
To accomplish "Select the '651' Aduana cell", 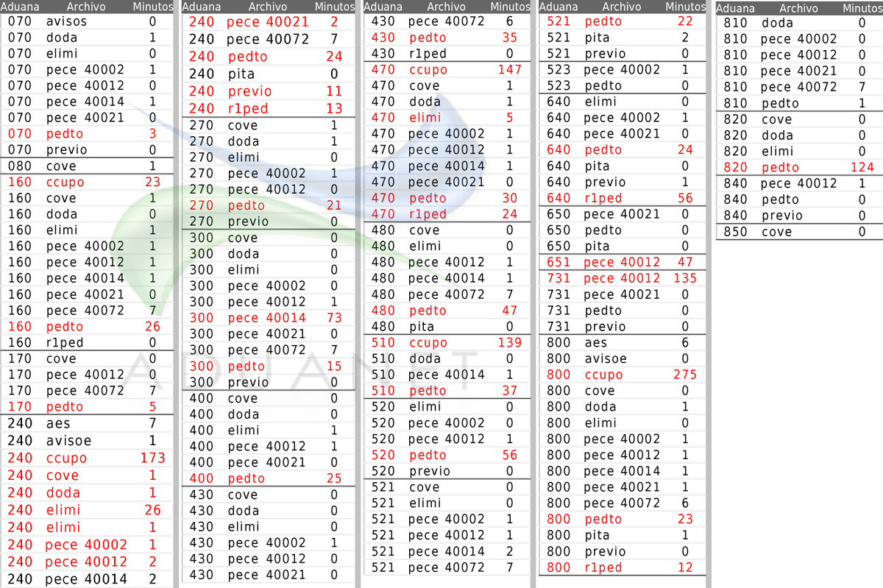I will click(x=558, y=262).
